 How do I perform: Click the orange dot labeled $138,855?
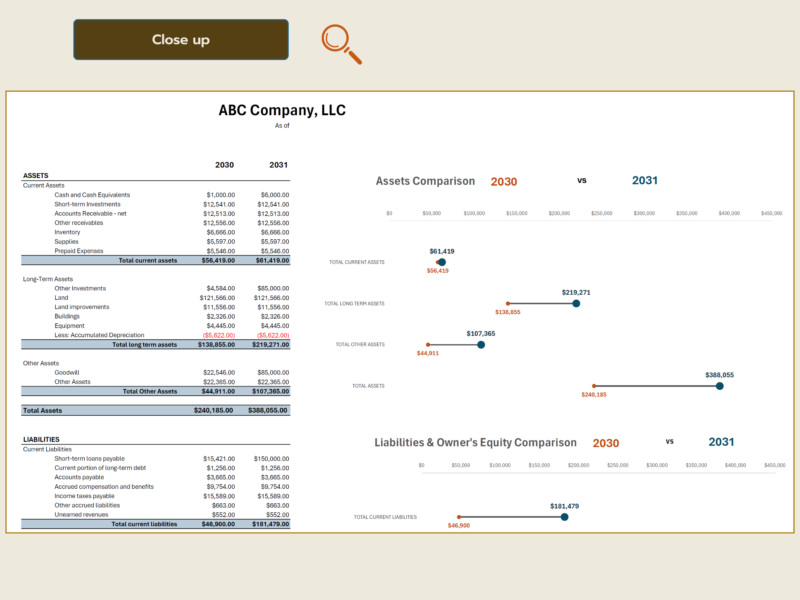tap(508, 304)
